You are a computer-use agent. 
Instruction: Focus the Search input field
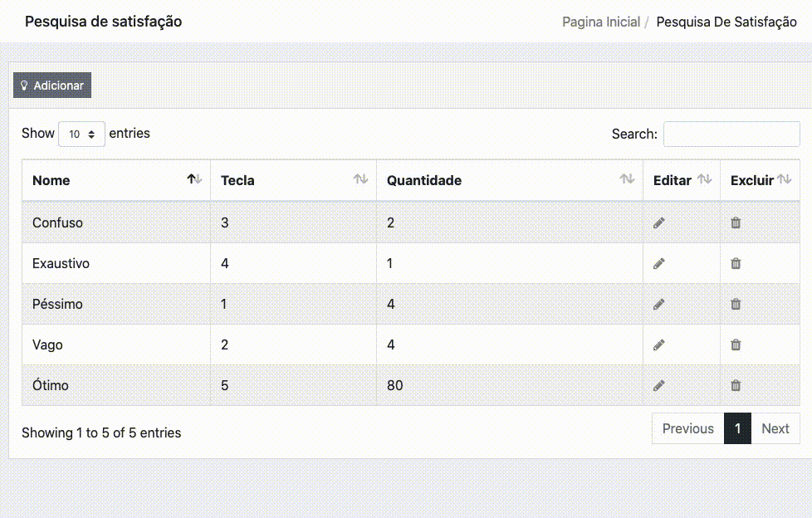click(x=731, y=134)
